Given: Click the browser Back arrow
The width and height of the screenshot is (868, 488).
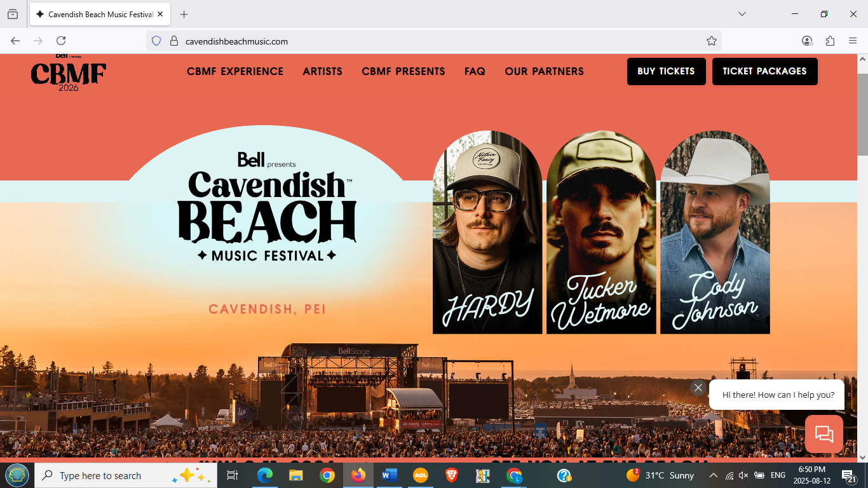Looking at the screenshot, I should (x=15, y=41).
